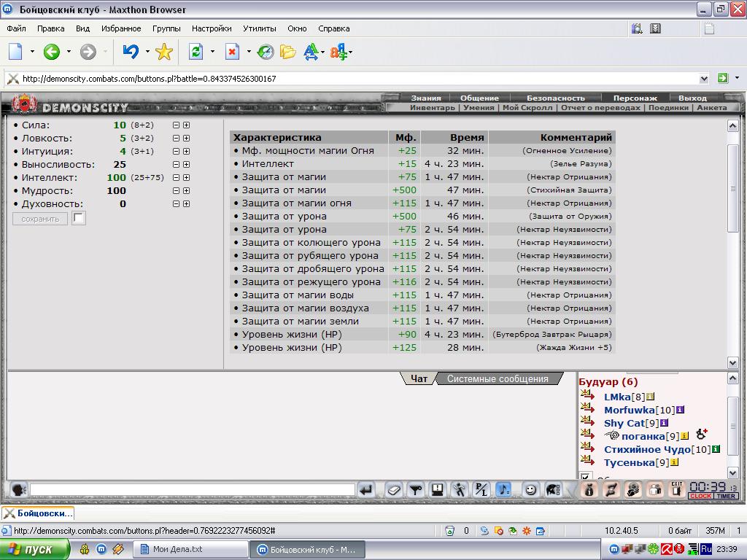Switch to Системные сообщения tab

tap(498, 378)
